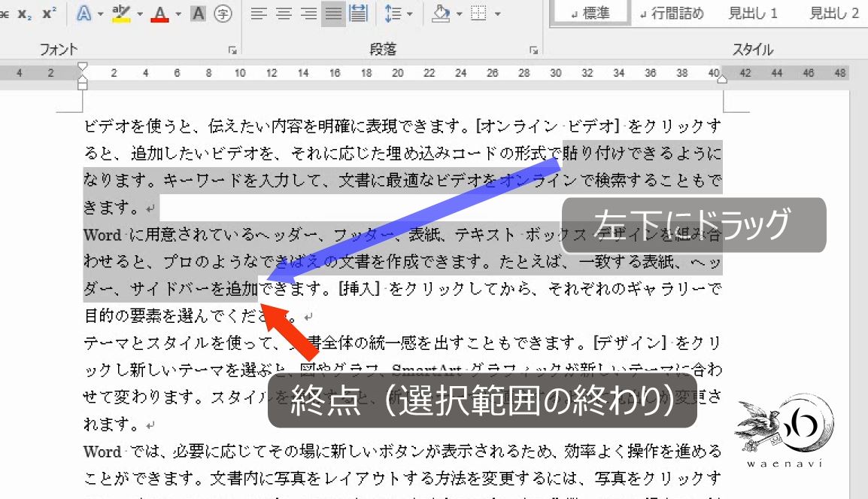Apply paragraph shading fill
Screen dimensions: 868x499
coord(441,14)
